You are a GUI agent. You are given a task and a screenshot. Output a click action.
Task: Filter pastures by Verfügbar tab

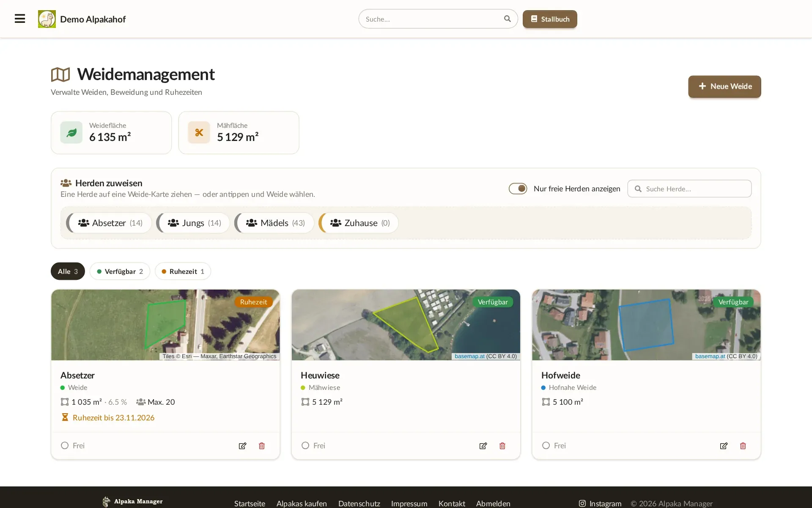point(120,271)
